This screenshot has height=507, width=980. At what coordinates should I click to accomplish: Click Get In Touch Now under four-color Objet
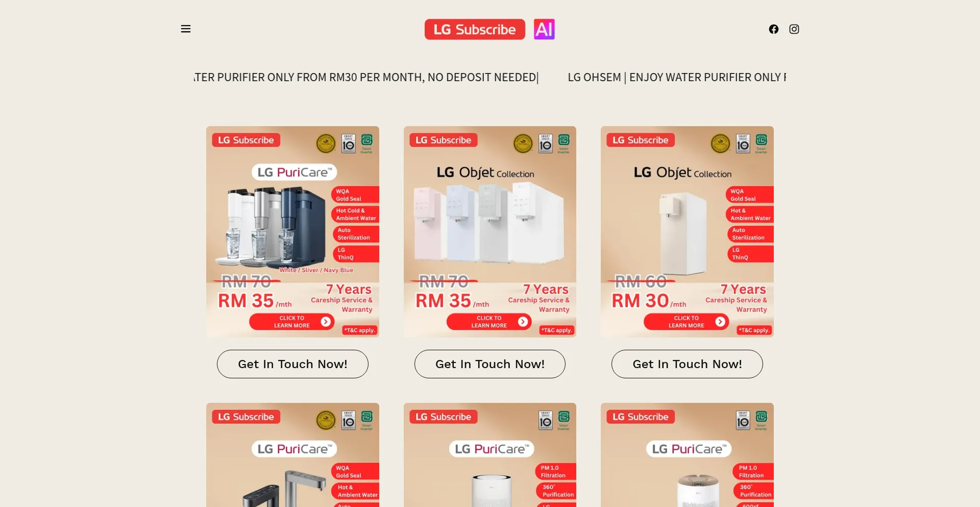coord(490,364)
